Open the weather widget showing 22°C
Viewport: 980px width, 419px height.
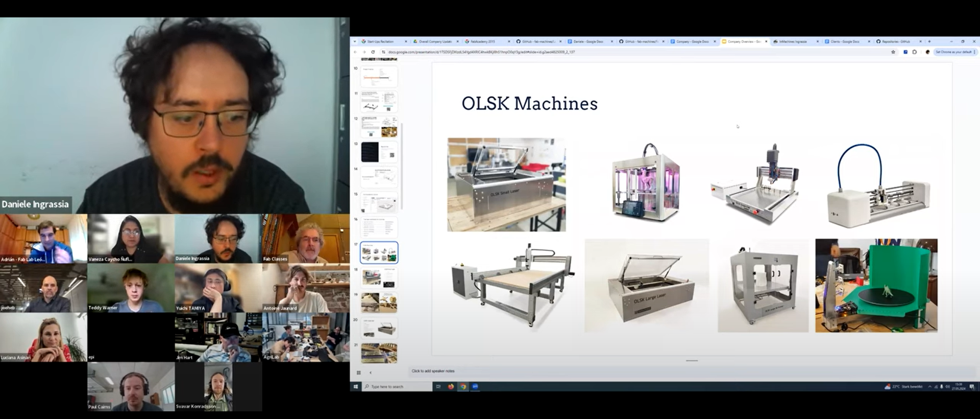point(904,387)
